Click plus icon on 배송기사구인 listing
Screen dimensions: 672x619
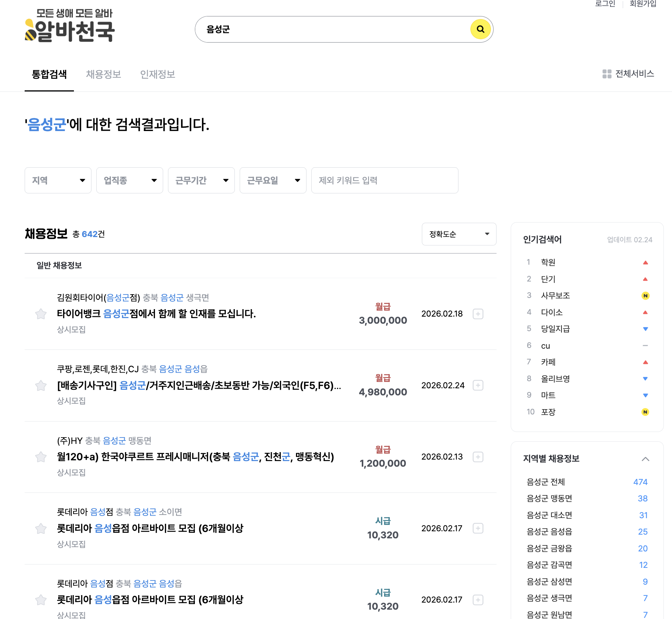[x=478, y=385]
